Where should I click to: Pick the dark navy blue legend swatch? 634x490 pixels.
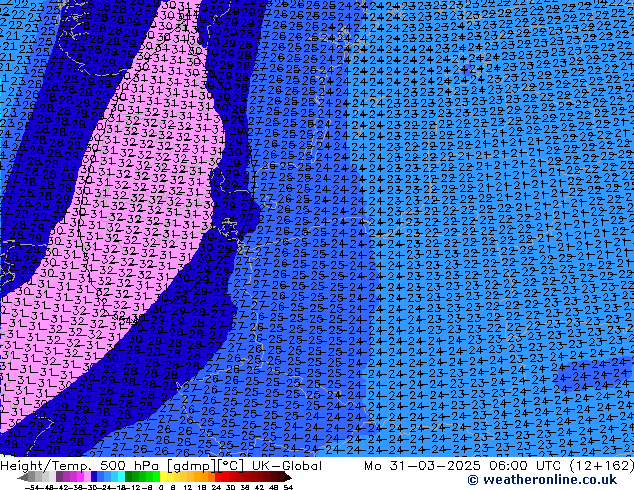94,477
